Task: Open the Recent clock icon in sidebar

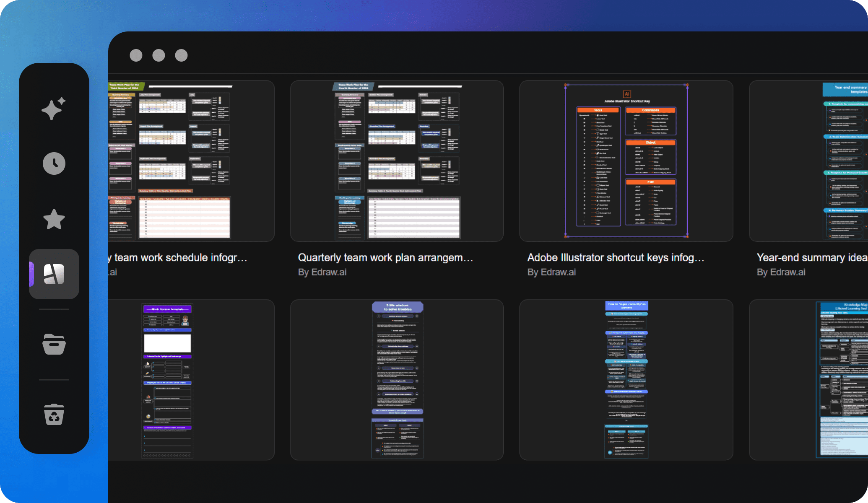Action: [54, 163]
